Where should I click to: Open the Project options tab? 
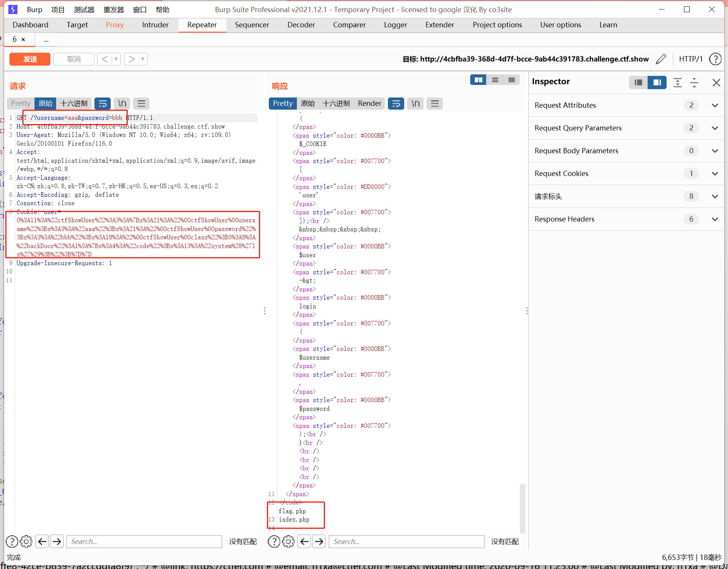[x=497, y=25]
